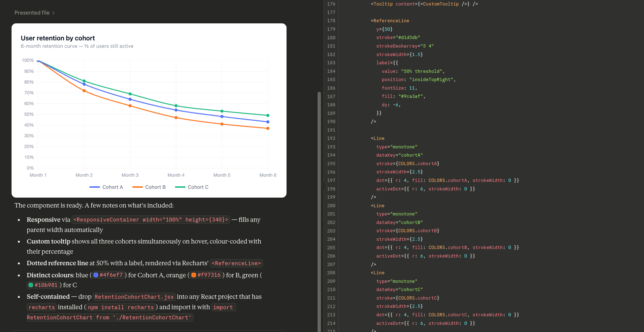Toggle the Cohort A series in the legend
The width and height of the screenshot is (644, 332).
tap(112, 187)
